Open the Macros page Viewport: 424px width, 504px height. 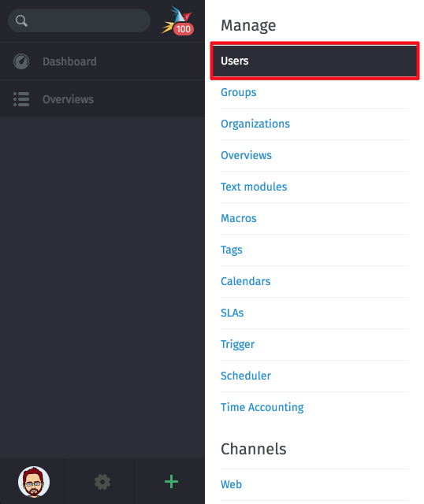pos(238,218)
